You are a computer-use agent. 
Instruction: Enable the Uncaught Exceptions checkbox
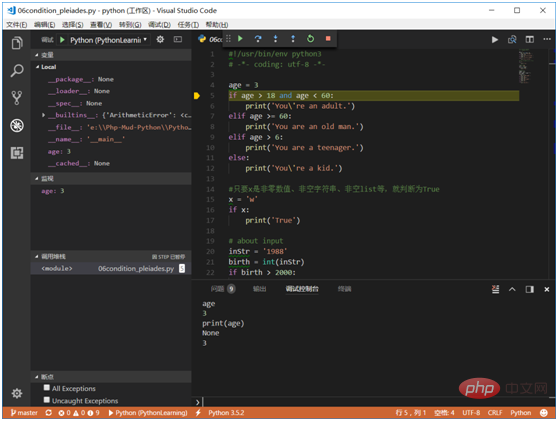pyautogui.click(x=47, y=400)
